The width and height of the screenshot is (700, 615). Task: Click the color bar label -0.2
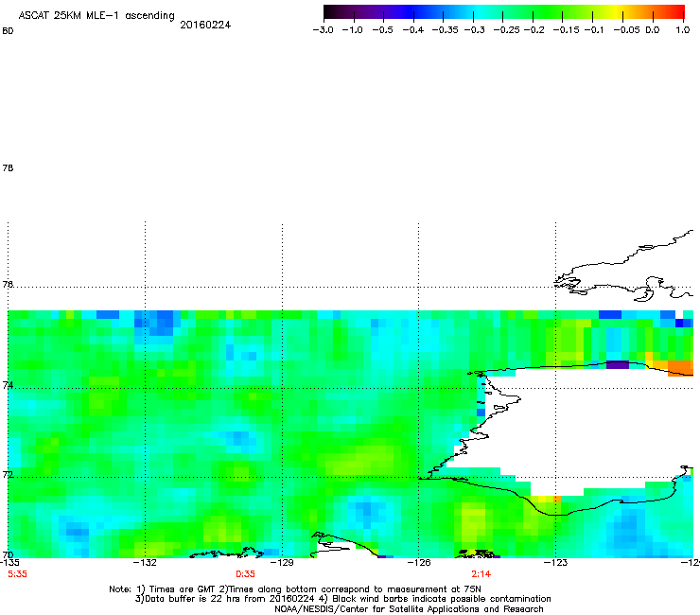click(x=534, y=30)
